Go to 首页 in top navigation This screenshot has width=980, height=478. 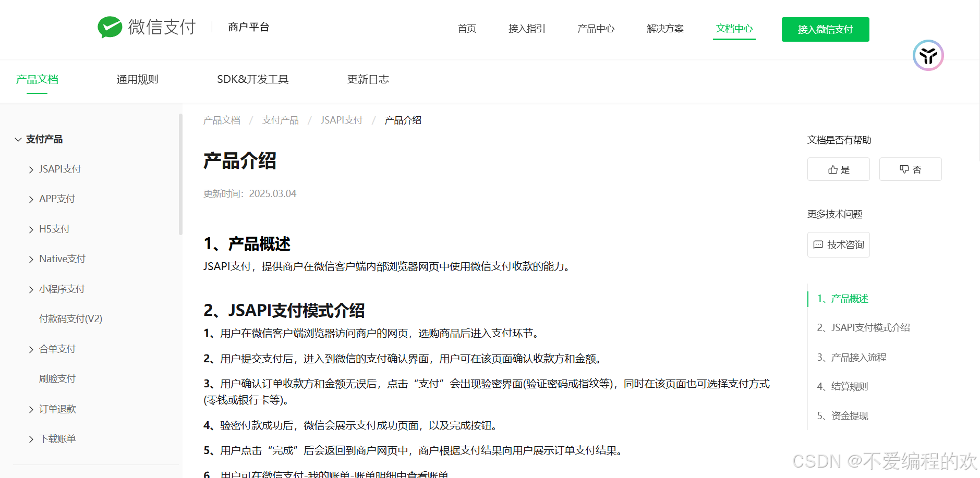click(x=467, y=29)
